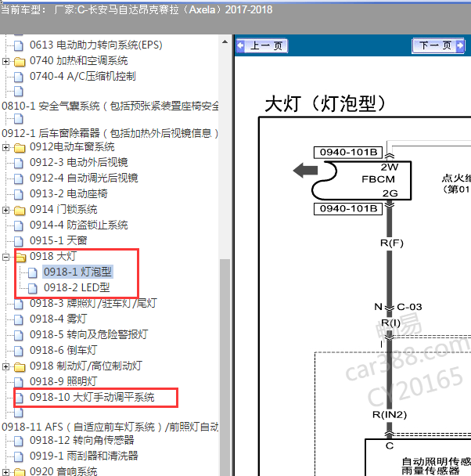Viewport: 471px width, 476px height.
Task: Click the page icon beside 0918-12 转向角传感器
Action: click(19, 441)
